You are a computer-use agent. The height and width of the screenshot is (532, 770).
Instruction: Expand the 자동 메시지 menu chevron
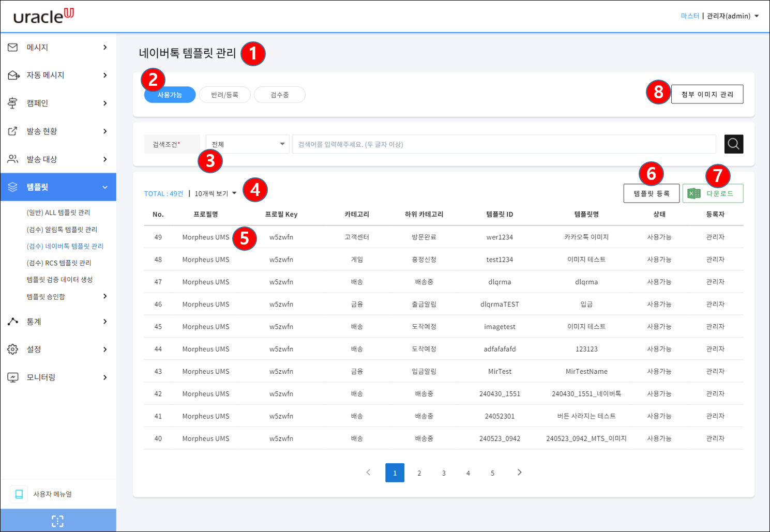point(105,75)
